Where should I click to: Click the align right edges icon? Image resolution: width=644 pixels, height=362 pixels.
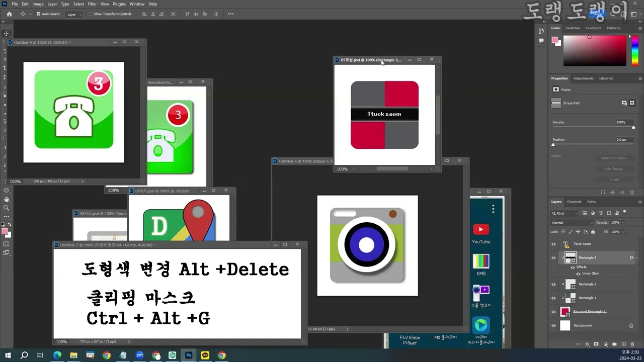pyautogui.click(x=163, y=14)
